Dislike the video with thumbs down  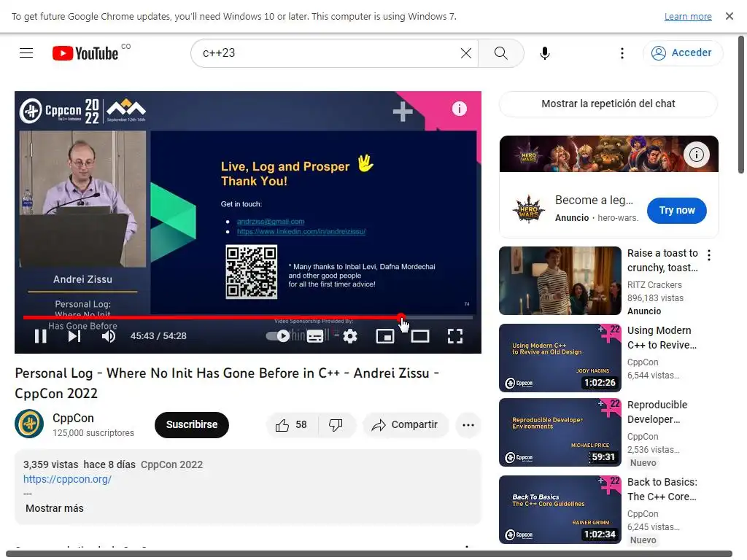point(336,425)
